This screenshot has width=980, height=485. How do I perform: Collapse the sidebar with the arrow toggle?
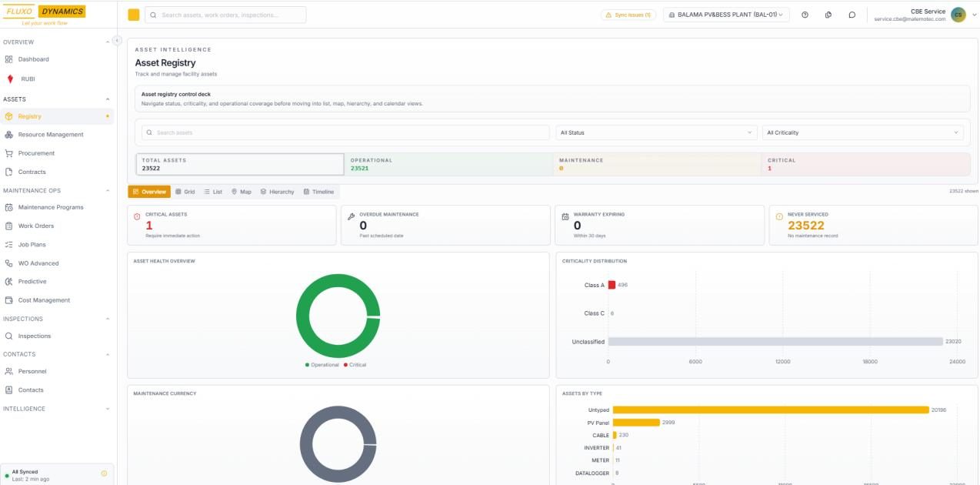(117, 40)
